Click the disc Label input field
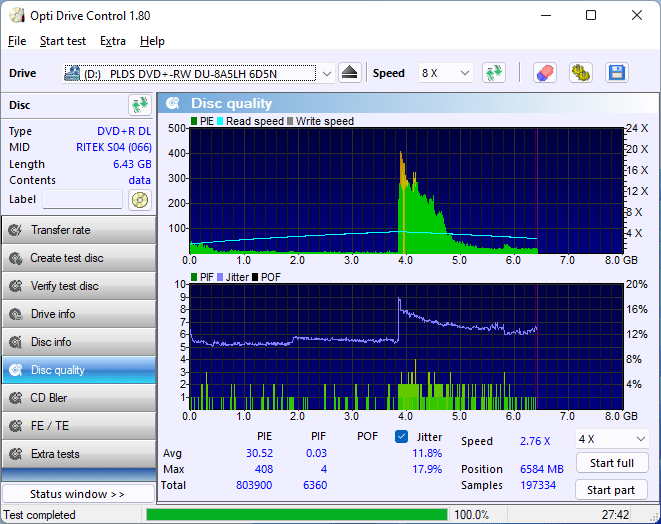This screenshot has height=524, width=661. pos(82,199)
